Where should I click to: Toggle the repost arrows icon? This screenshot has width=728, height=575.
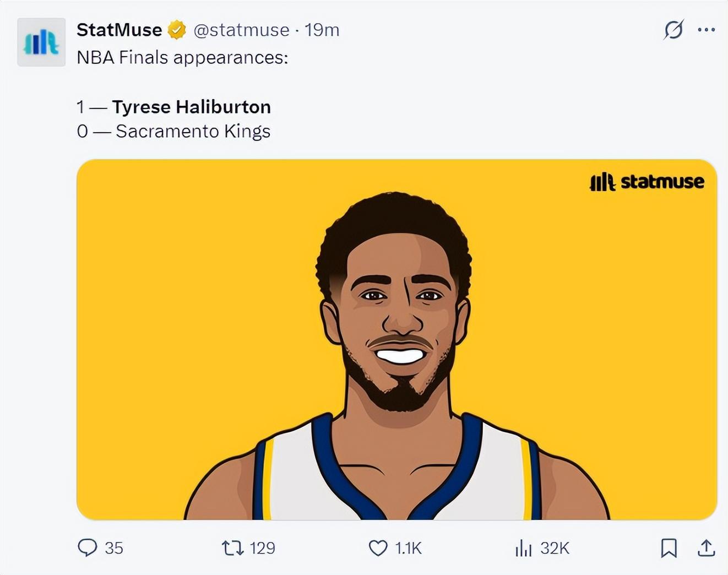pyautogui.click(x=232, y=548)
